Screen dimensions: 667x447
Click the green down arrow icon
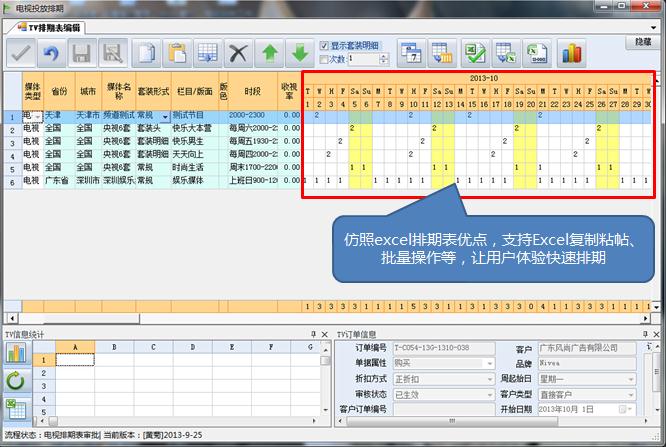coord(300,53)
